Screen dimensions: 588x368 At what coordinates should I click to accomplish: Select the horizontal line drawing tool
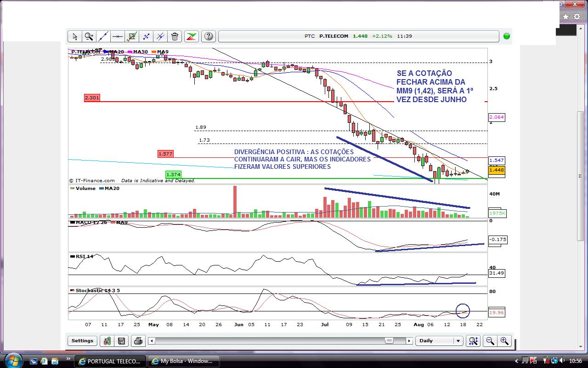[117, 36]
